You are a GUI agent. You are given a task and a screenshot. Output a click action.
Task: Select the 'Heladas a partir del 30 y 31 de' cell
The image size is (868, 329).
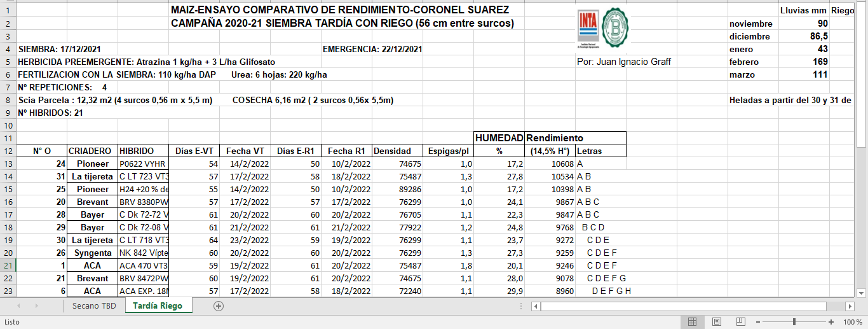tap(790, 100)
